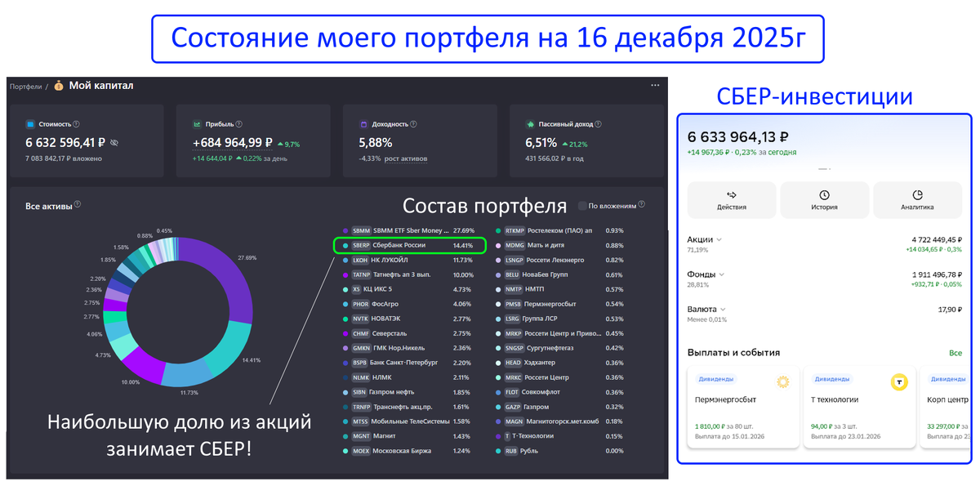This screenshot has width=980, height=486.
Task: Click the LKOH ticker badge
Action: 361,260
